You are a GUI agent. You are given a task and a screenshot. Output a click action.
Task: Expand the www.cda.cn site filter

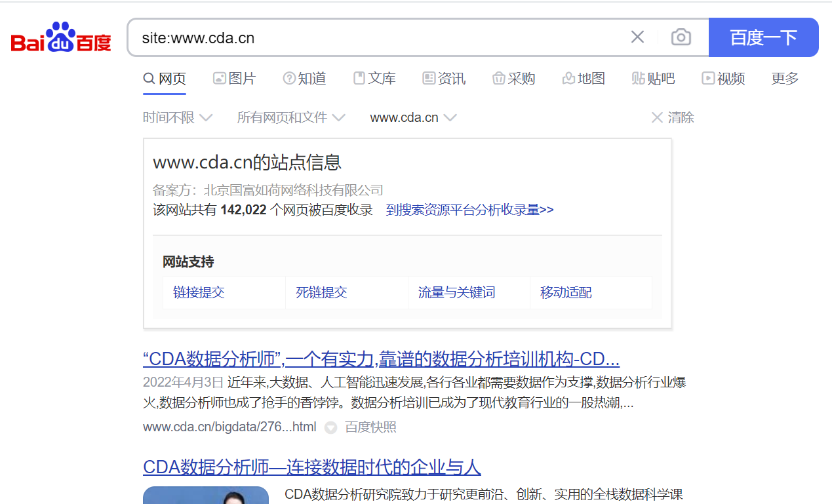pos(413,117)
